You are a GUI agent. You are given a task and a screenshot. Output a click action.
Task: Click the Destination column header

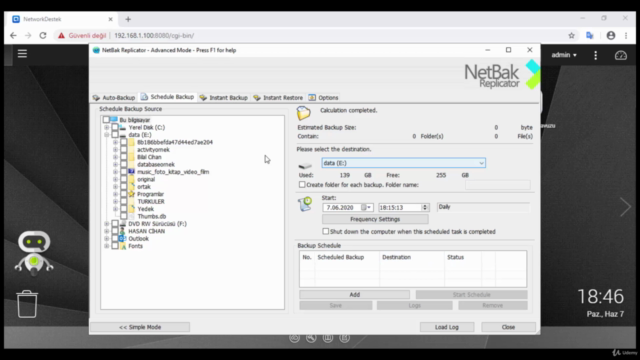pos(412,257)
